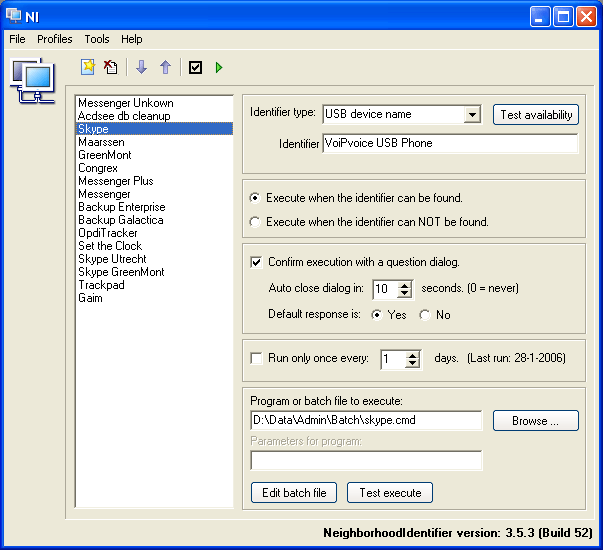The image size is (603, 550).
Task: Open the Tools menu
Action: (x=97, y=39)
